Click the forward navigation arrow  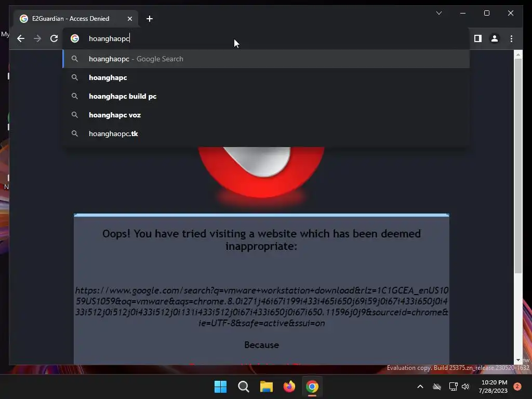pyautogui.click(x=37, y=38)
